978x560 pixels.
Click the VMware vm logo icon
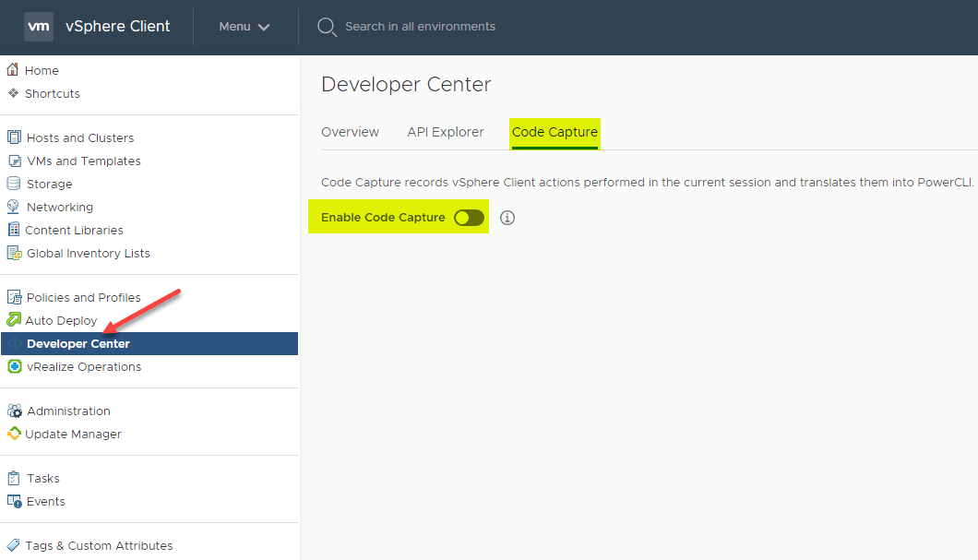click(39, 27)
